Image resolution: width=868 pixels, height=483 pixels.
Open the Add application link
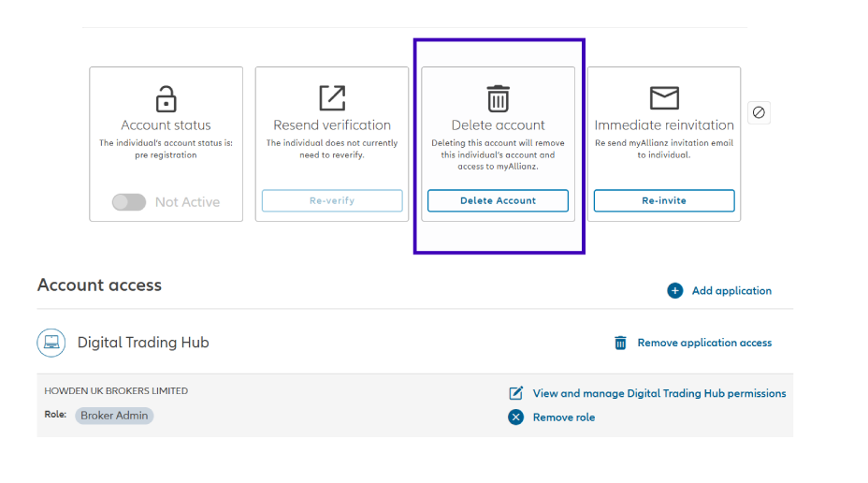(x=731, y=291)
